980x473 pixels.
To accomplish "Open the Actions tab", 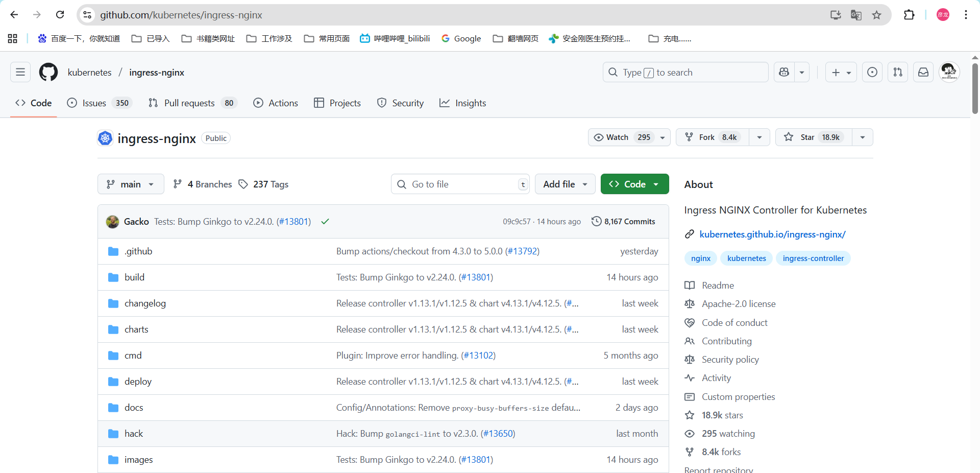I will [x=276, y=103].
